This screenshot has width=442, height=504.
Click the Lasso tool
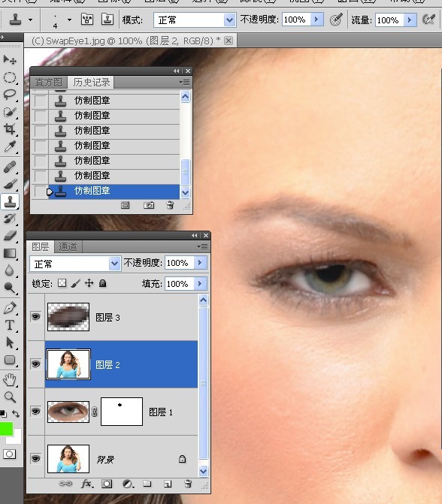(10, 95)
